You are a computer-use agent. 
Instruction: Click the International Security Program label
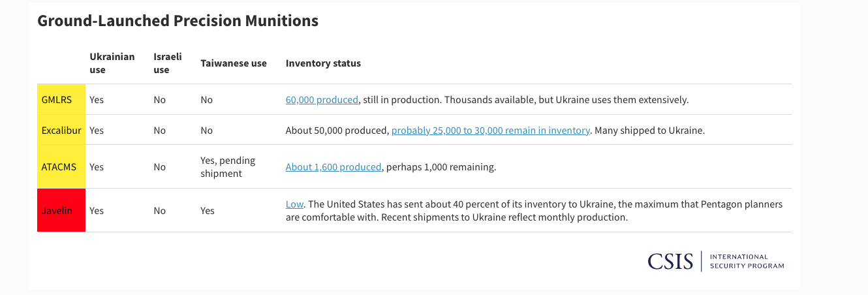click(747, 262)
